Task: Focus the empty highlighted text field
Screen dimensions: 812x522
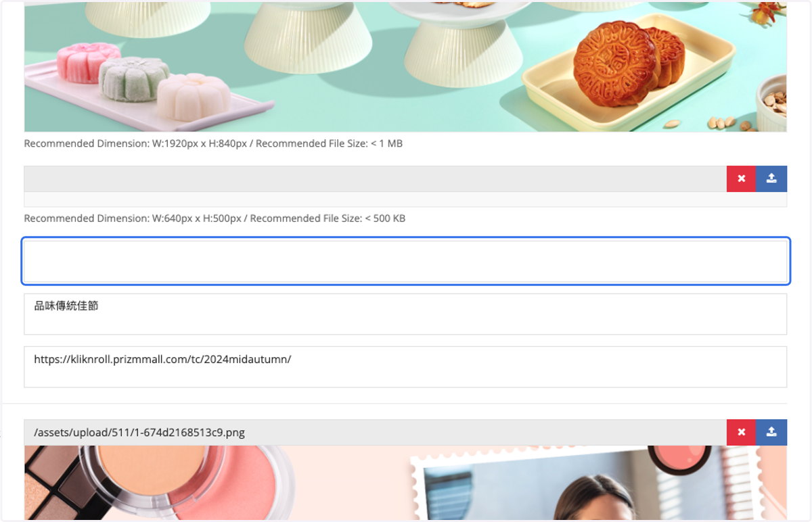Action: pos(406,261)
